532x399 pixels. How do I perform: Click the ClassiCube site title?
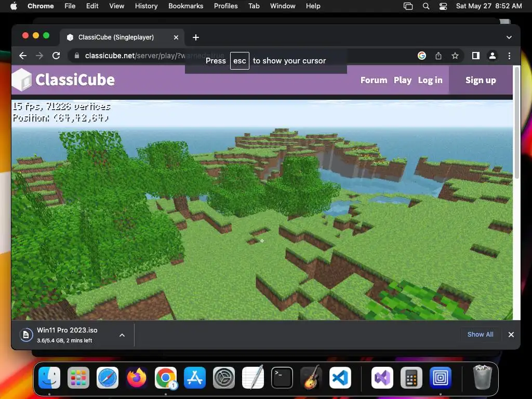click(x=75, y=79)
